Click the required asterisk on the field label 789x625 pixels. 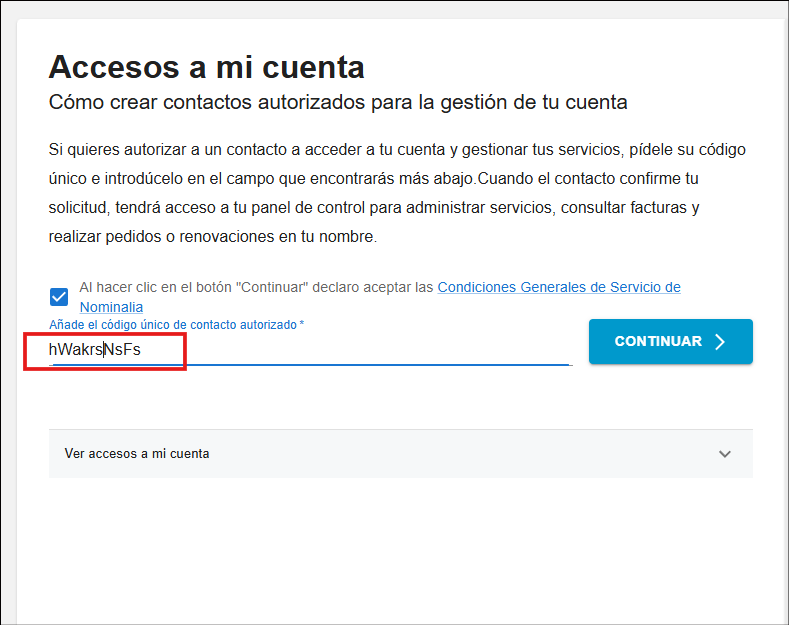tap(302, 325)
